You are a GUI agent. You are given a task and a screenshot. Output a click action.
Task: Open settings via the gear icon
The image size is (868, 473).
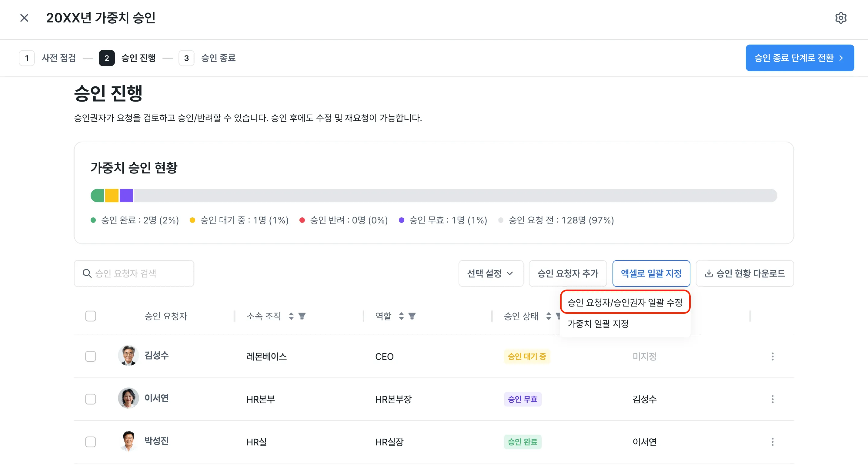(x=841, y=18)
